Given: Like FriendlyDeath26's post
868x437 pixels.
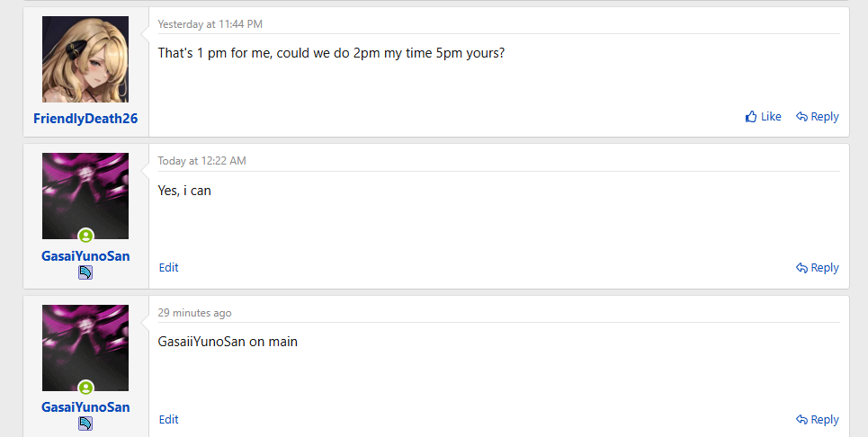Looking at the screenshot, I should pyautogui.click(x=763, y=117).
